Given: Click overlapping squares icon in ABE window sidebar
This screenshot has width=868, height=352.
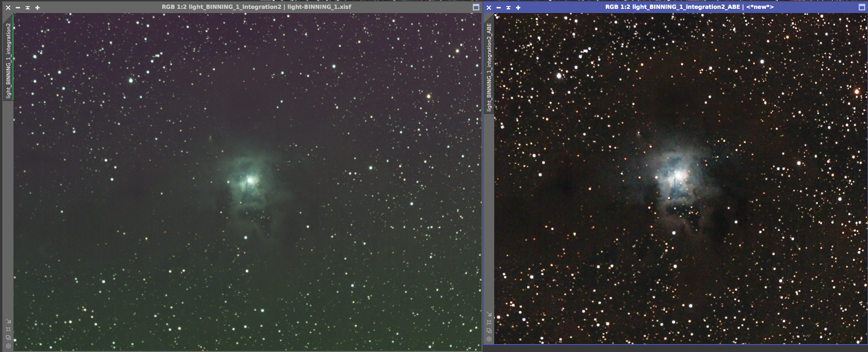Looking at the screenshot, I should [489, 331].
